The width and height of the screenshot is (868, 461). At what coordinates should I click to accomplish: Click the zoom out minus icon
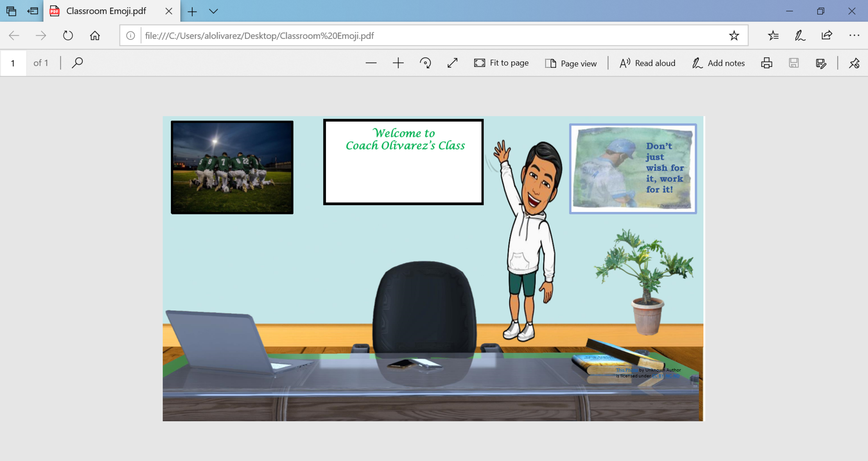[371, 63]
